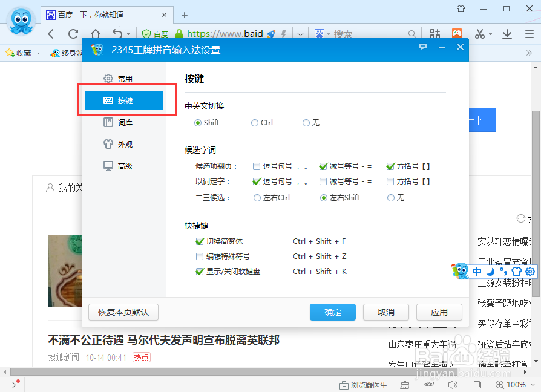The width and height of the screenshot is (541, 392).
Task: Open the browser apps grid icon
Action: 435,34
